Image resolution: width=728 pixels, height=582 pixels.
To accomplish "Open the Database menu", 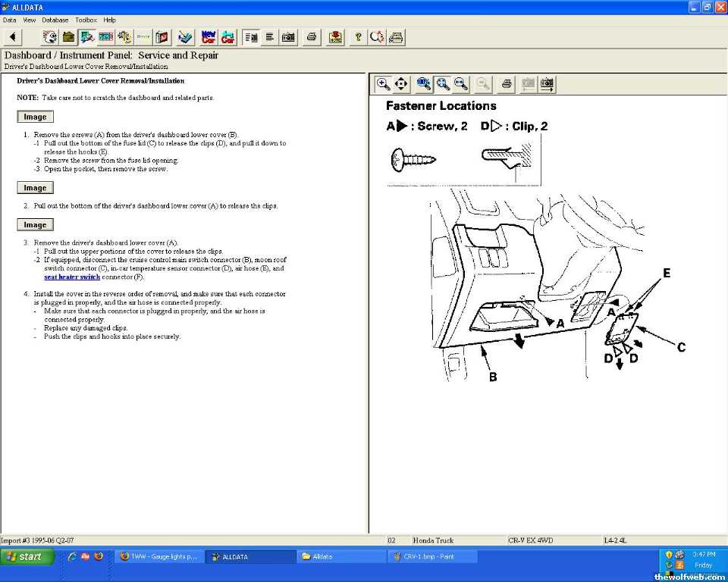I will click(x=55, y=20).
